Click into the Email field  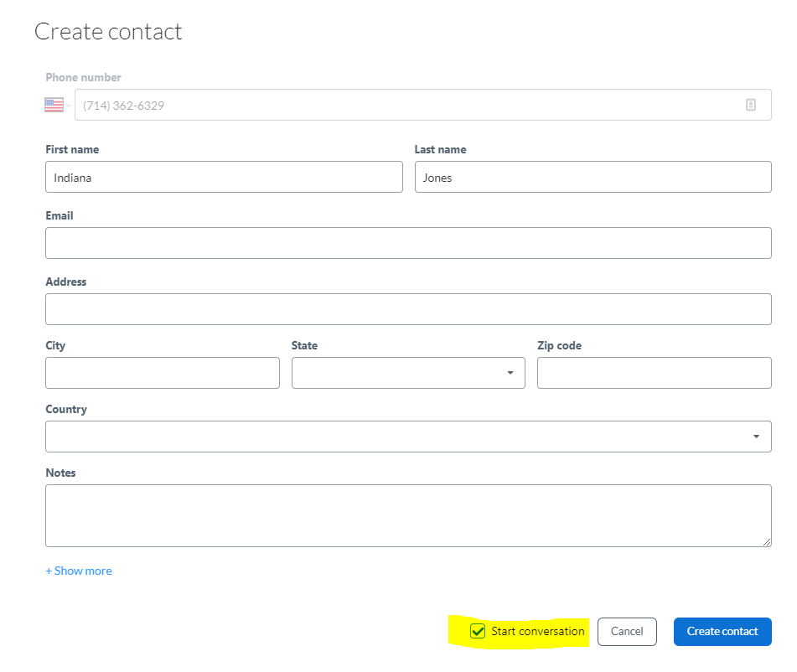(x=409, y=243)
